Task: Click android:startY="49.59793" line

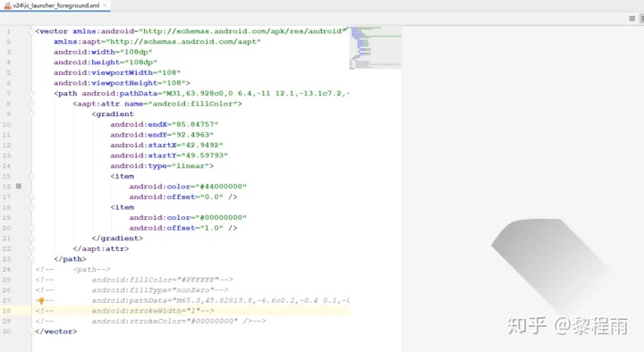Action: (169, 155)
